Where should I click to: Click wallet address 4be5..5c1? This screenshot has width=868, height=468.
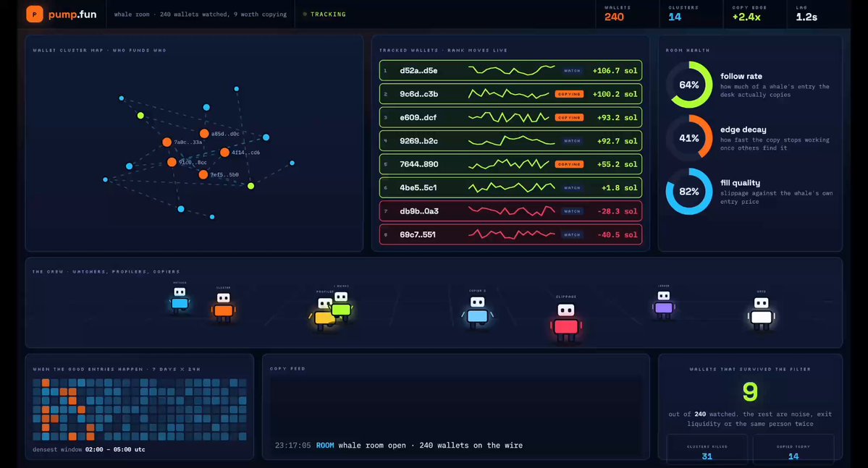click(418, 187)
